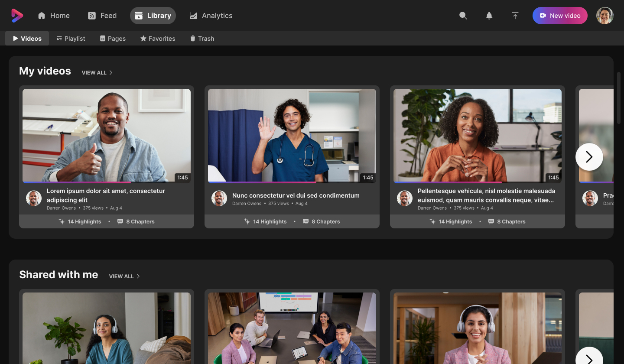Click 1:45 duration badge on nurse video
This screenshot has width=624, height=364.
[x=368, y=178]
